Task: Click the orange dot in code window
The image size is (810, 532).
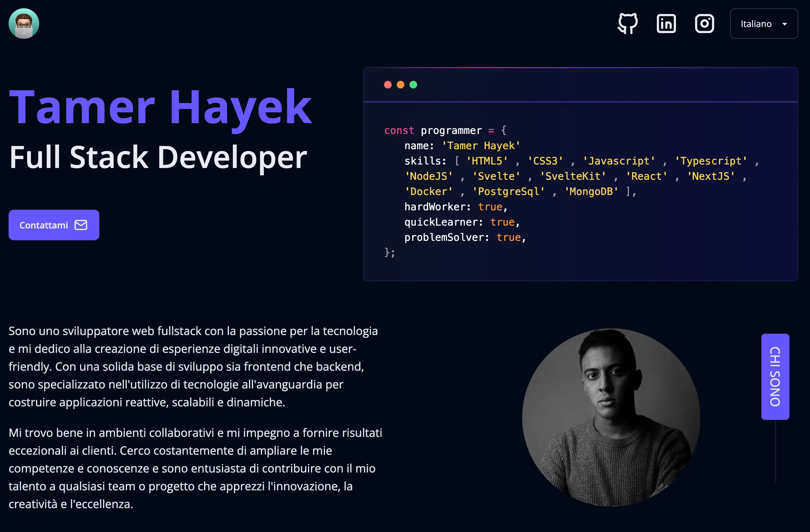Action: (x=401, y=85)
